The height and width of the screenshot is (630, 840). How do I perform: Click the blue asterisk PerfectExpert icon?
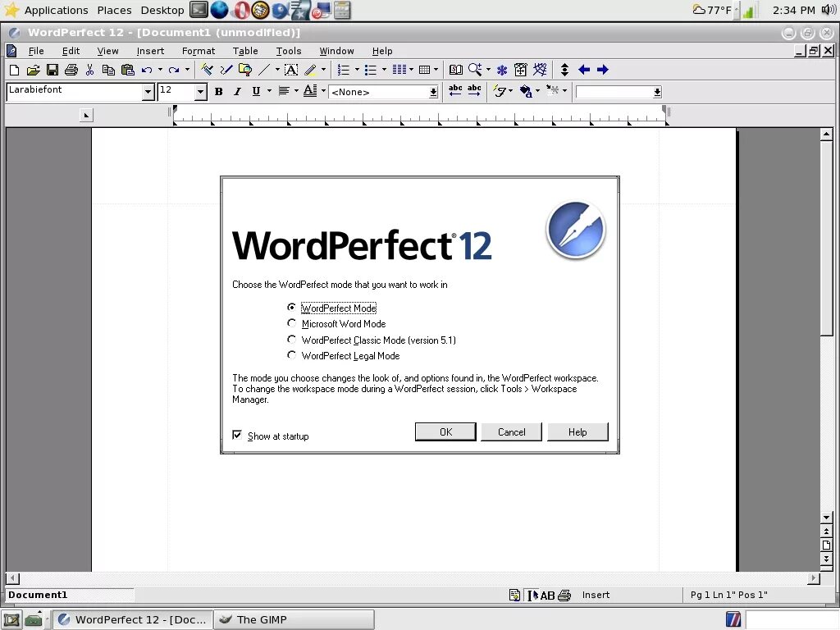pos(502,70)
